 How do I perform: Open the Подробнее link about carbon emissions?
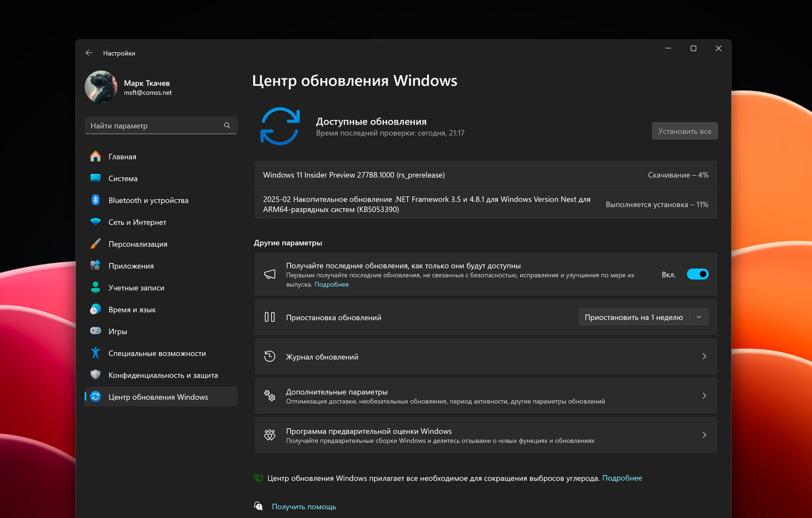click(x=622, y=478)
